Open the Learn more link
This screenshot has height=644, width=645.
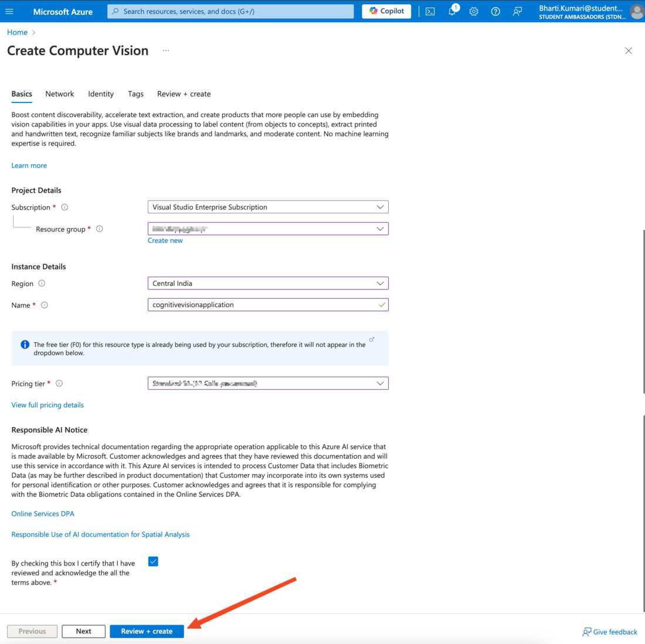click(x=29, y=165)
